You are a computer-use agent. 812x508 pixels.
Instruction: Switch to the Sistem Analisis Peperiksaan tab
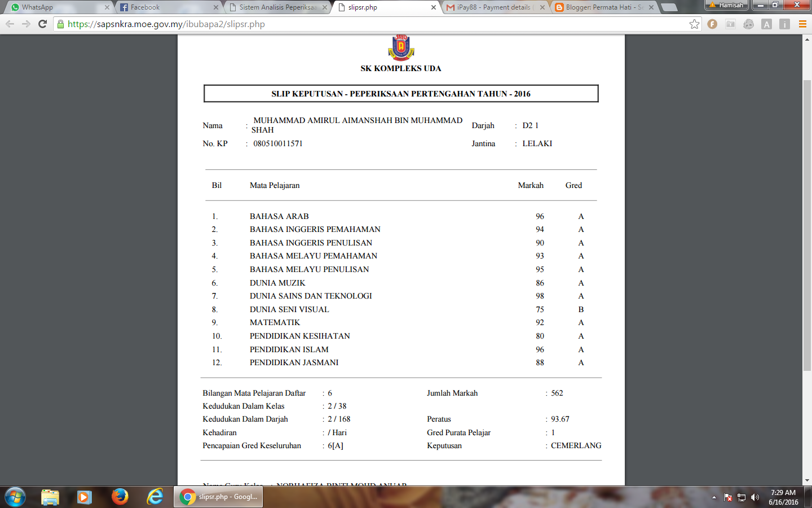tap(276, 7)
